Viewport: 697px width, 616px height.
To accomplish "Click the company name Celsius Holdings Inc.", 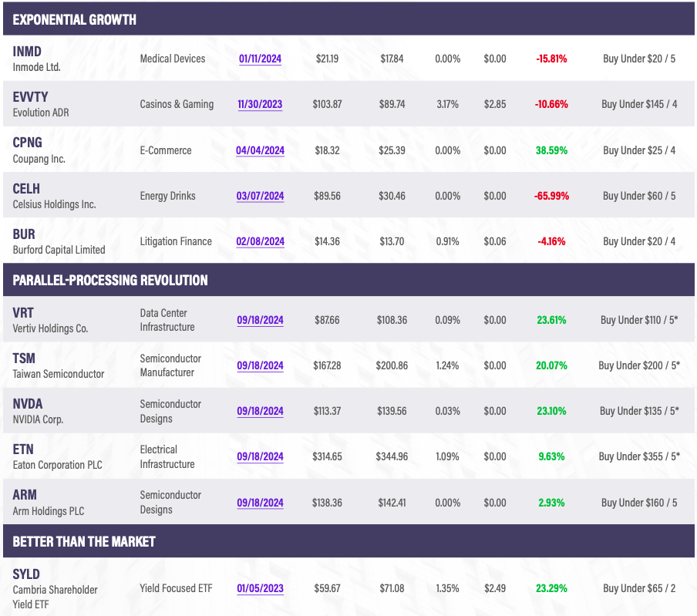I will tap(54, 204).
